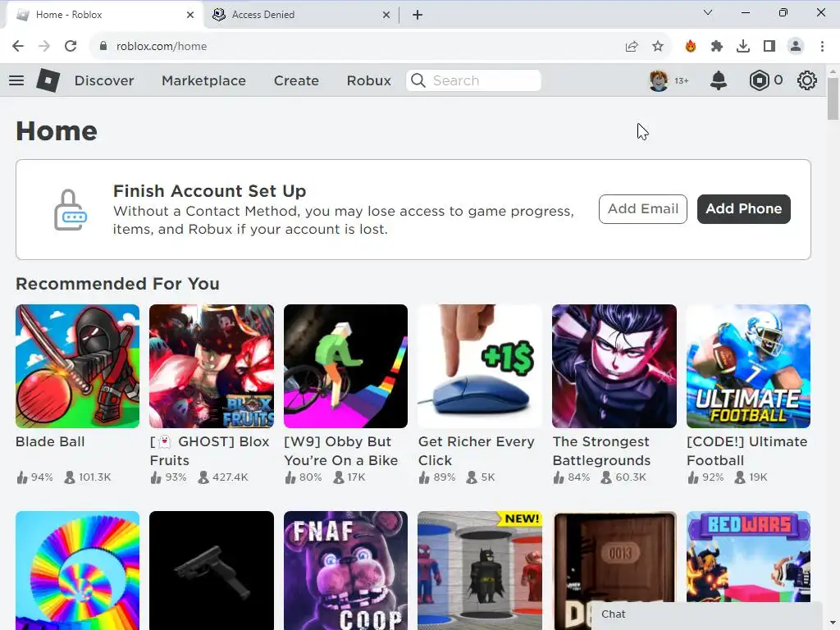Click the Add Phone button
This screenshot has height=630, width=840.
point(743,209)
